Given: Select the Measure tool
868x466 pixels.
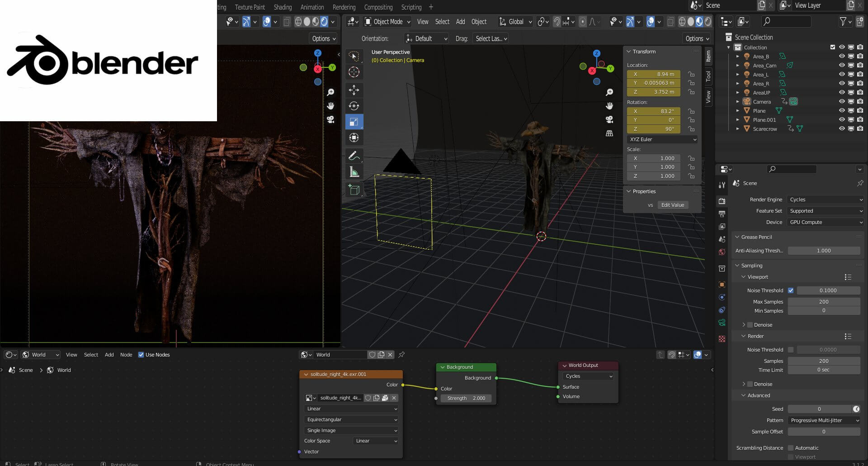Looking at the screenshot, I should point(354,172).
